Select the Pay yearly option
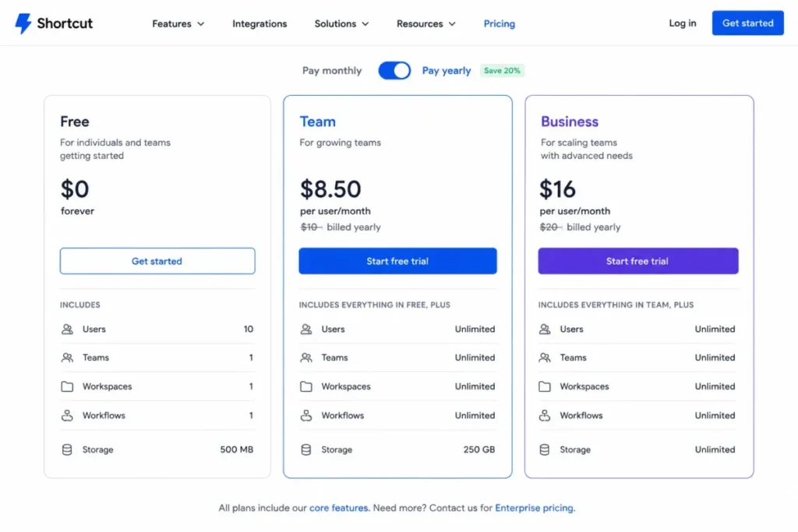Screen dimensions: 798x532 tap(447, 71)
